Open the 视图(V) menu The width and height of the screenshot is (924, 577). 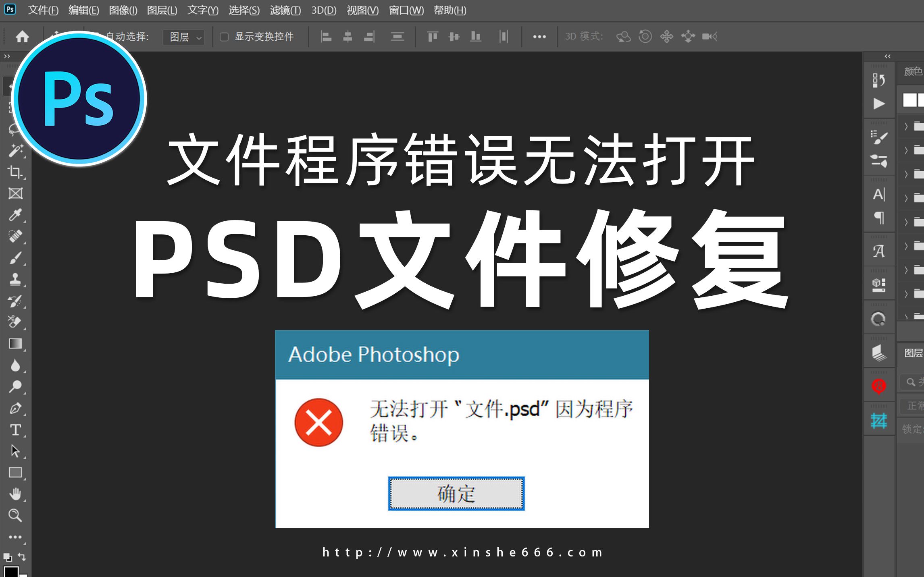[363, 10]
